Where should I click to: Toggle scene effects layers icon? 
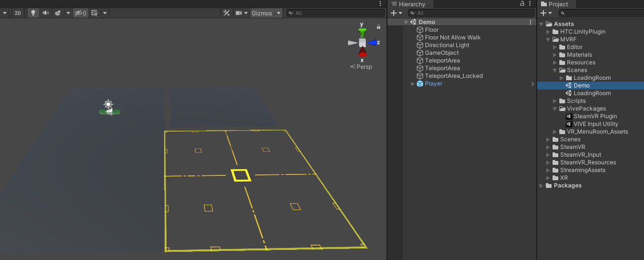pyautogui.click(x=58, y=13)
